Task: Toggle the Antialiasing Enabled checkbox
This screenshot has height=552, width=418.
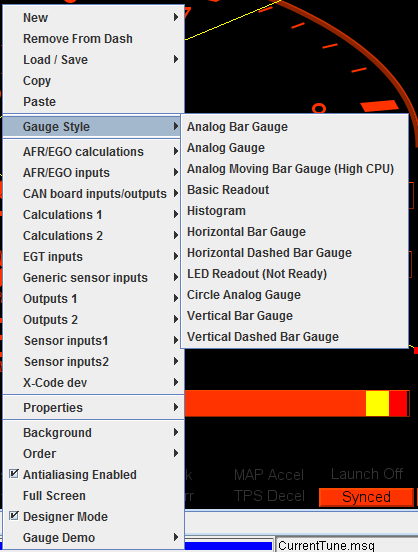Action: (14, 474)
